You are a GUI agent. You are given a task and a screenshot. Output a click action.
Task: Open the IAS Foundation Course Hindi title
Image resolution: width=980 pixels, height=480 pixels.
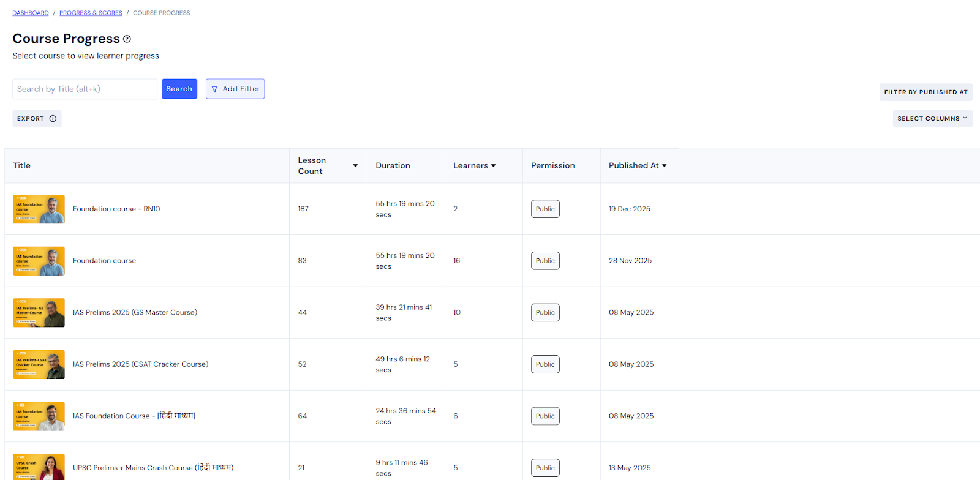tap(134, 416)
